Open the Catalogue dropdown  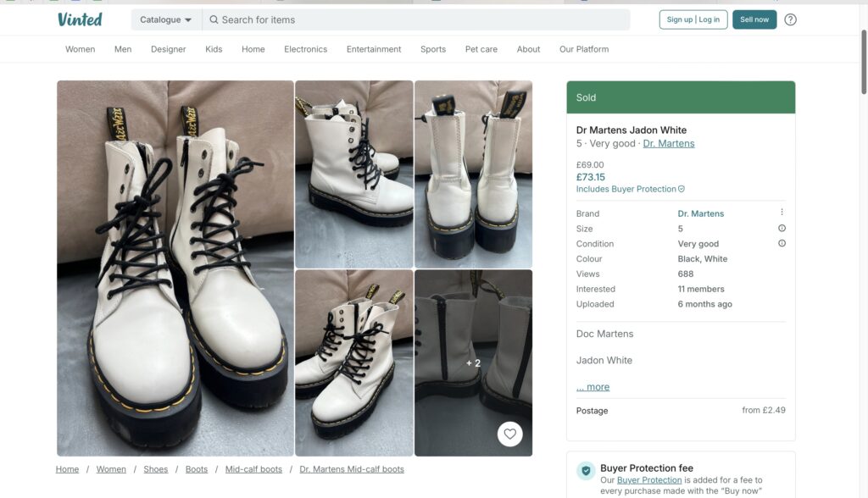point(165,20)
